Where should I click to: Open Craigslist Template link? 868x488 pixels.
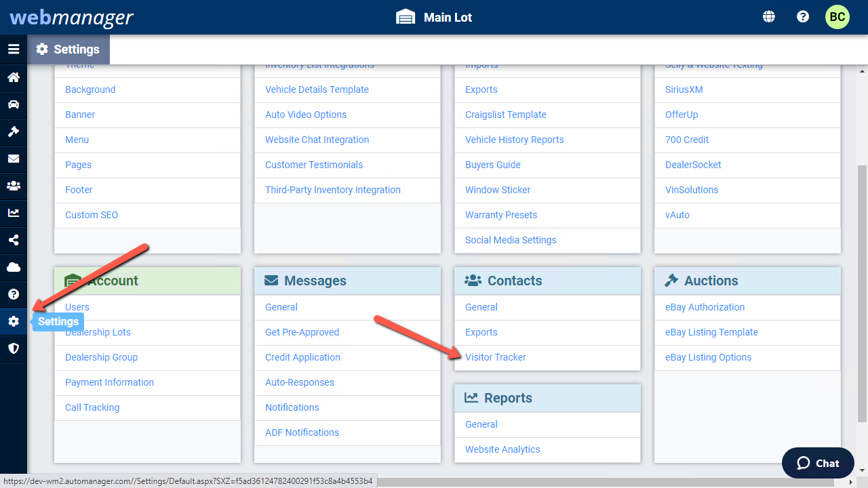pyautogui.click(x=506, y=115)
